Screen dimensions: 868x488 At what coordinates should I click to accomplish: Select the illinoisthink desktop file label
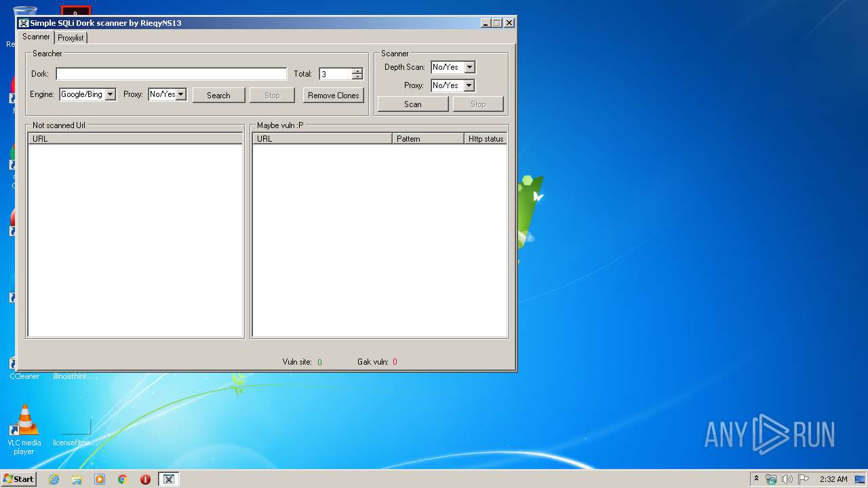coord(75,376)
